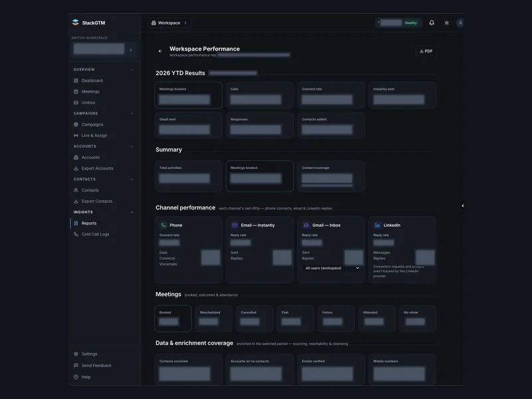Click the Email Instantly envelope icon
Viewport: 532px width, 399px height.
235,225
